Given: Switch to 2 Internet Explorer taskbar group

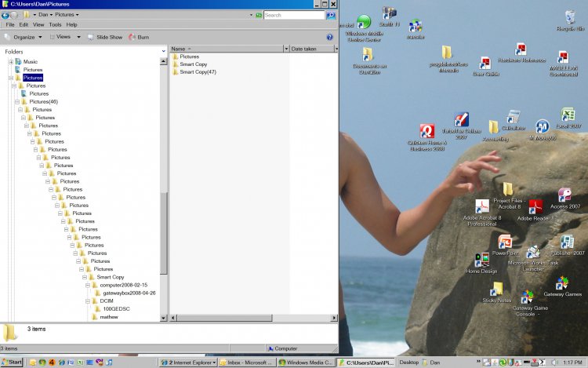Looking at the screenshot, I should 188,363.
